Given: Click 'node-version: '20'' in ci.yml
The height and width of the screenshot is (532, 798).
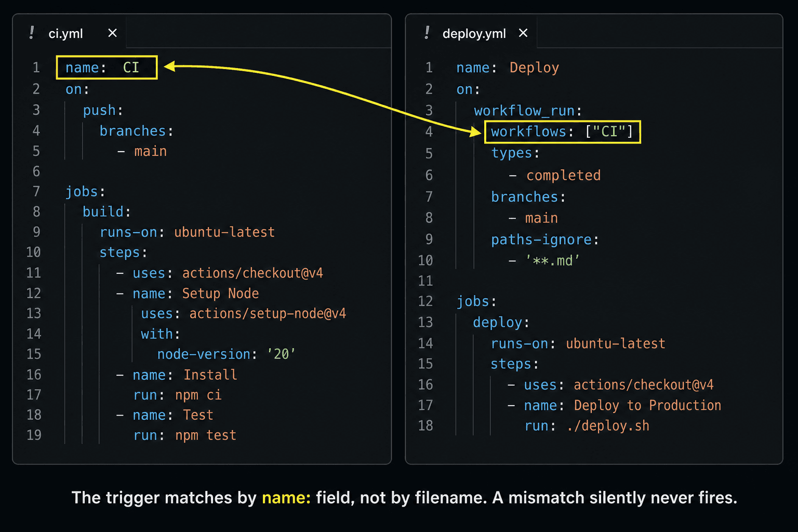Looking at the screenshot, I should 227,354.
